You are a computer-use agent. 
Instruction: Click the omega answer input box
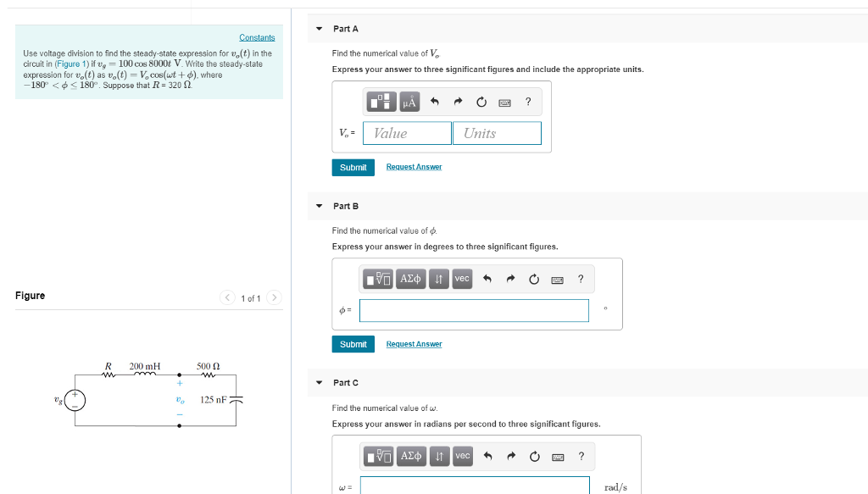(x=475, y=486)
